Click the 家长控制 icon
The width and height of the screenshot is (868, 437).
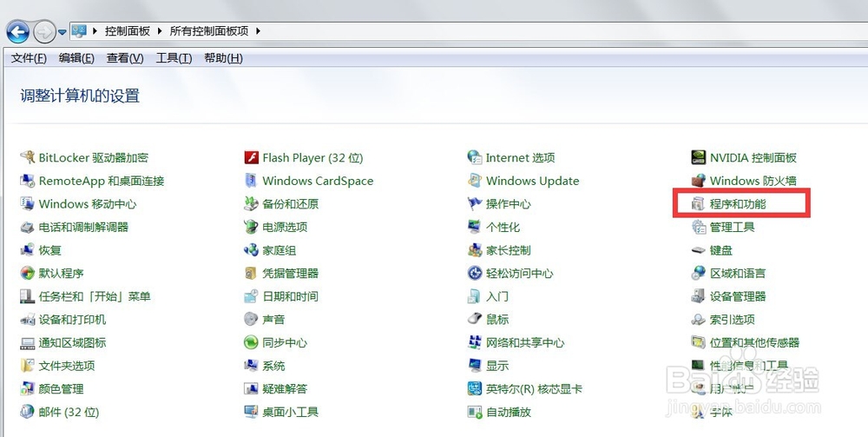475,250
